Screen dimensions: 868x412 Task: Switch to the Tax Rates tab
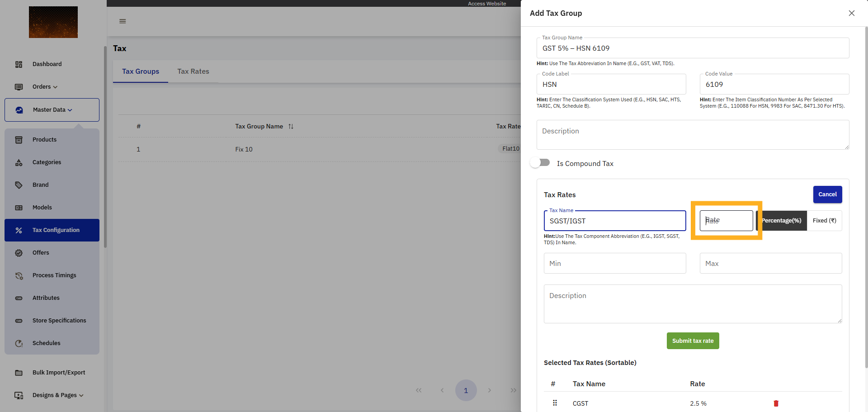[193, 71]
